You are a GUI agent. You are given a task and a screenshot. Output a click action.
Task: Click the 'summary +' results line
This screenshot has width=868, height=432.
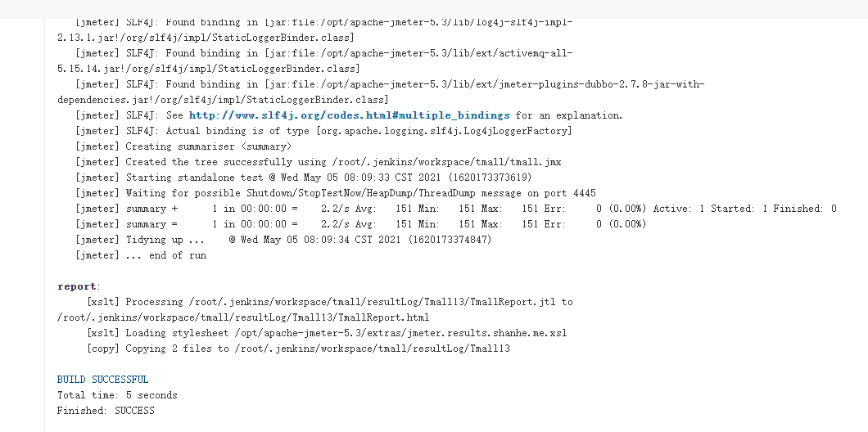click(x=455, y=209)
